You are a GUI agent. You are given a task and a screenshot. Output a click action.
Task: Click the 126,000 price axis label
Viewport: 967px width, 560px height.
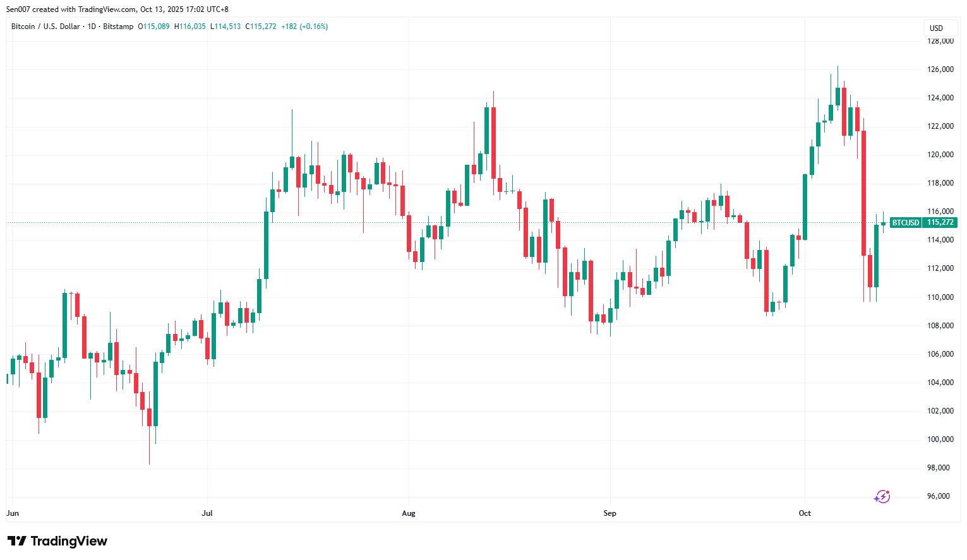coord(940,69)
